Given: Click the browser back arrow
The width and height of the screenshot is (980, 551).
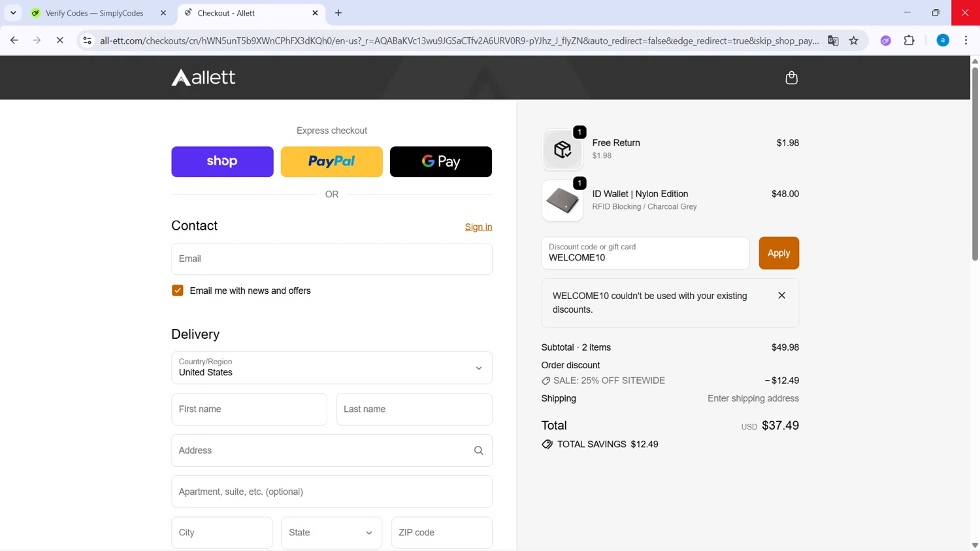Looking at the screenshot, I should (14, 40).
